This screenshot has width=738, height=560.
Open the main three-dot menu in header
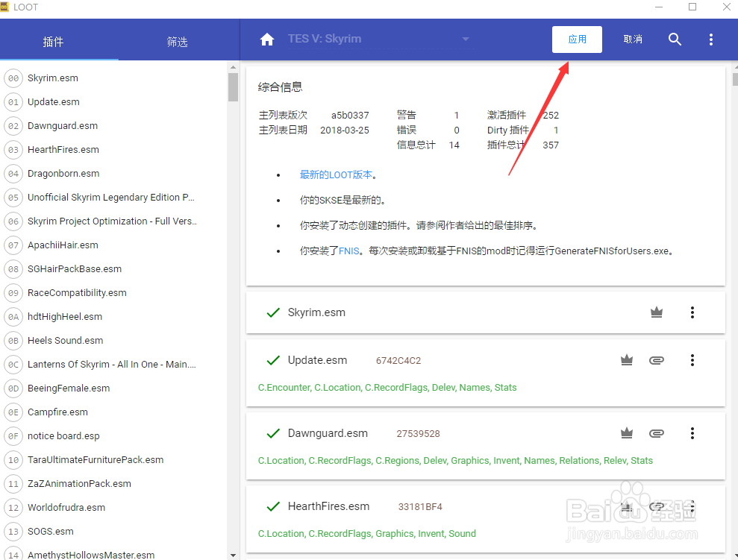click(x=710, y=40)
